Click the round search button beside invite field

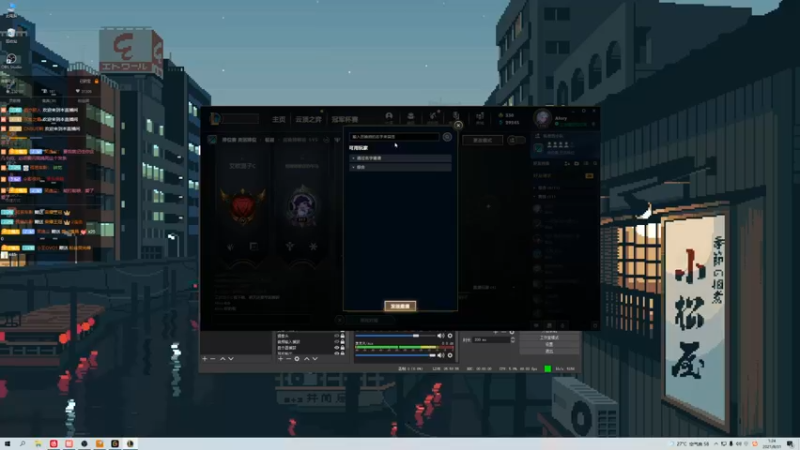[447, 137]
